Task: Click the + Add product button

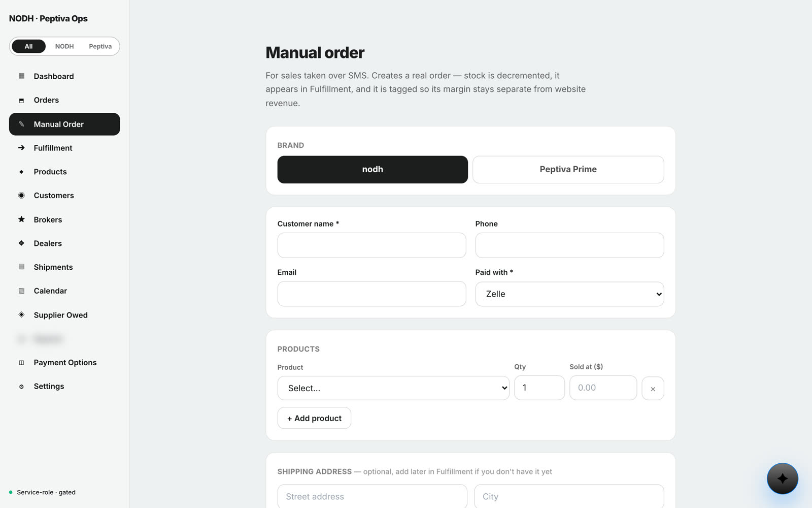Action: click(314, 418)
